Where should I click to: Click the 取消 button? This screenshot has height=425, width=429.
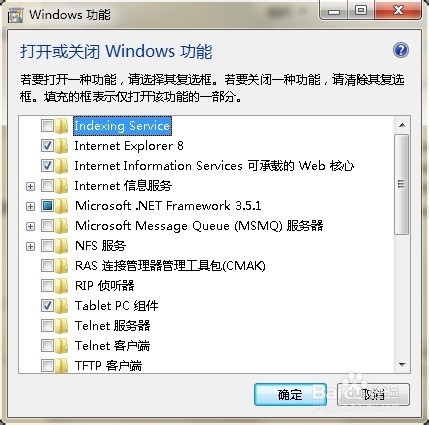(373, 395)
